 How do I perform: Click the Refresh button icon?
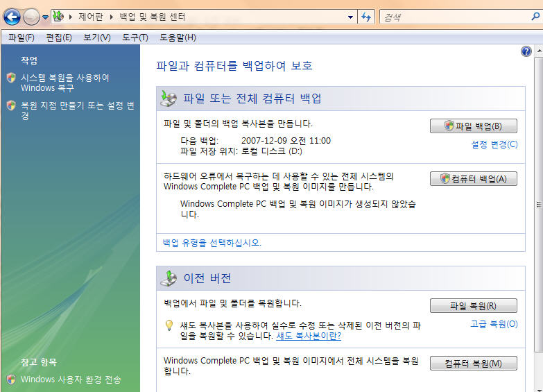pyautogui.click(x=366, y=17)
